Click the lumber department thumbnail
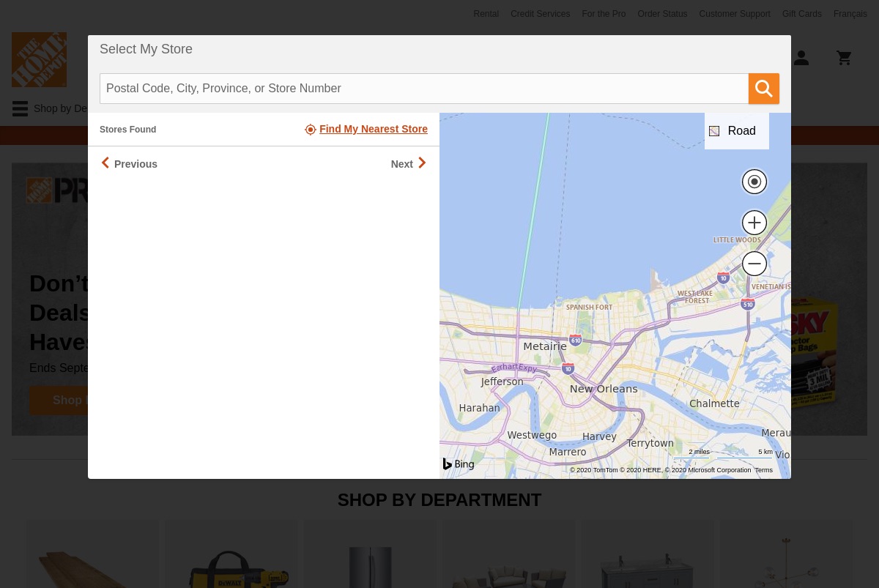The width and height of the screenshot is (879, 588). (93, 554)
